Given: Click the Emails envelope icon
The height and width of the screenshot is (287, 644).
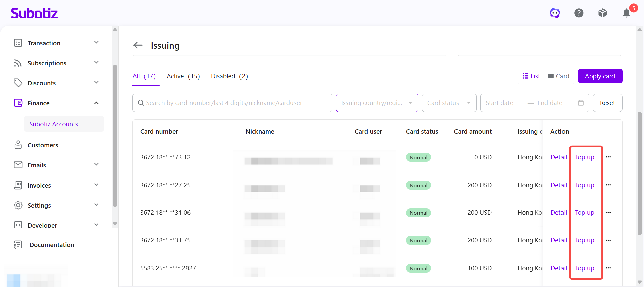Looking at the screenshot, I should coord(18,165).
